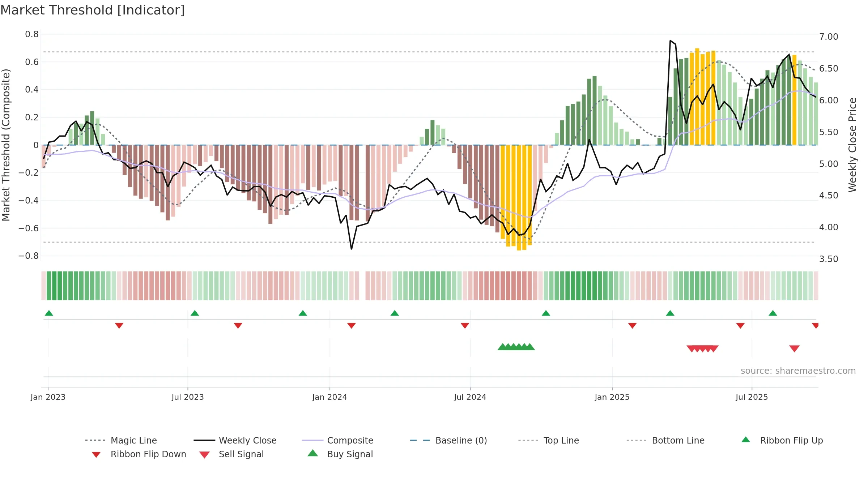Image resolution: width=868 pixels, height=488 pixels.
Task: Click the Ribbon Flip Up marker after Jul 2025
Action: click(x=773, y=313)
